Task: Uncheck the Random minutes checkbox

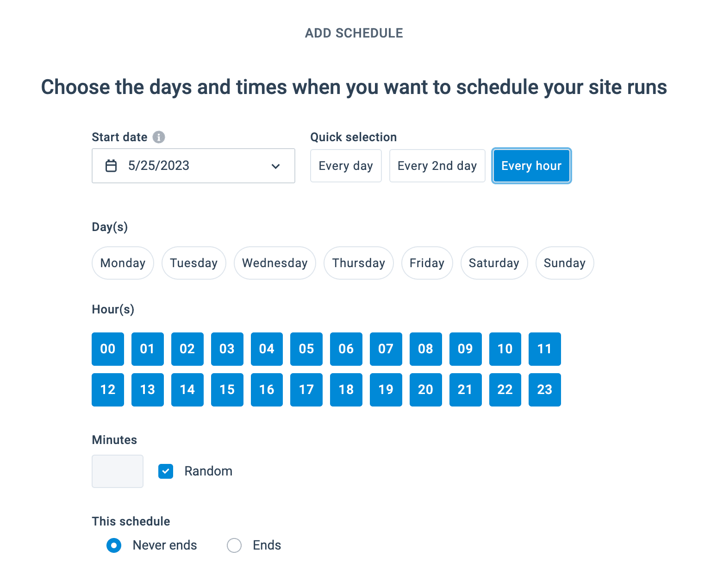Action: (x=166, y=471)
